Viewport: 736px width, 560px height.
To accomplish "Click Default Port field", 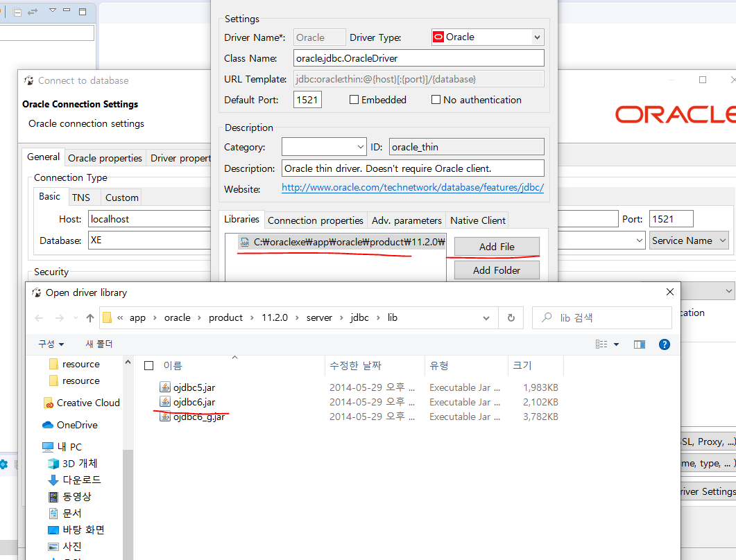I will 307,100.
